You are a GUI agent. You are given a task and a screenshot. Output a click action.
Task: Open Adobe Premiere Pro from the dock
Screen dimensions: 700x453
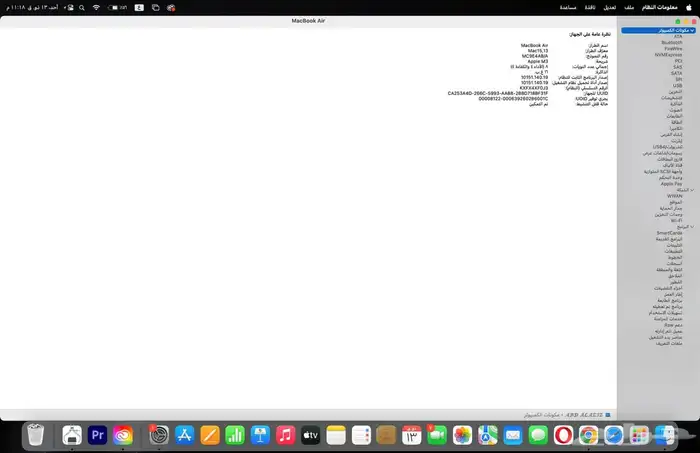(x=98, y=435)
